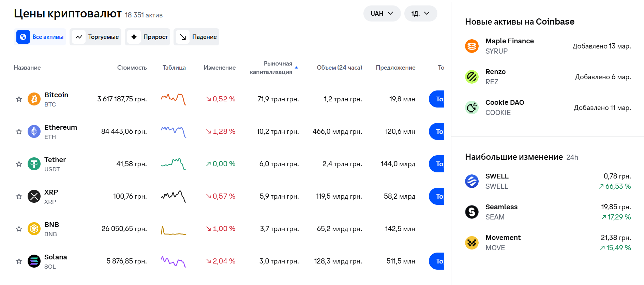The height and width of the screenshot is (285, 644).
Task: Click the 18 351 актив count
Action: [x=144, y=15]
